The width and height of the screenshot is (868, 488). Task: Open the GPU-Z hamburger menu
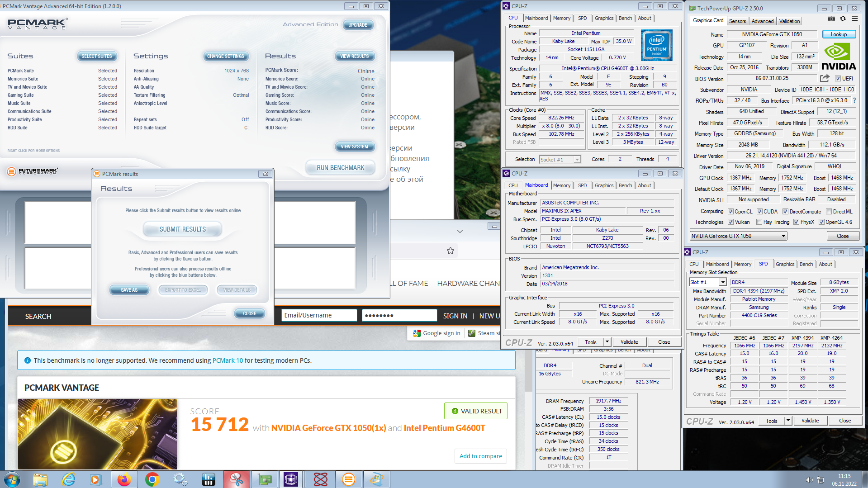tap(854, 19)
